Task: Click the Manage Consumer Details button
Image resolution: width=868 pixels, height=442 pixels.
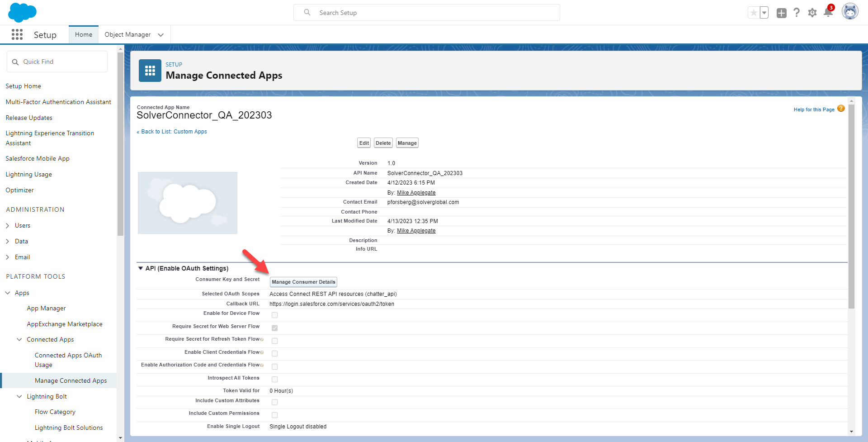Action: pyautogui.click(x=303, y=282)
